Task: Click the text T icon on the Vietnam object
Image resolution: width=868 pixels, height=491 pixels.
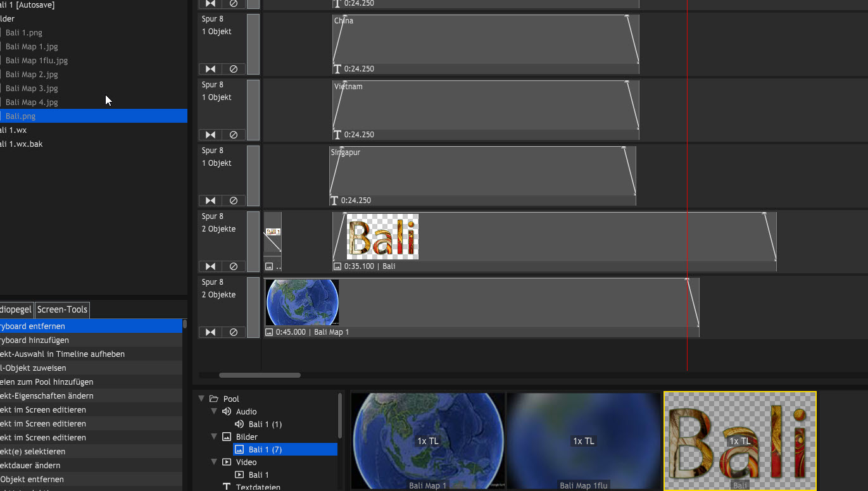Action: click(x=337, y=135)
